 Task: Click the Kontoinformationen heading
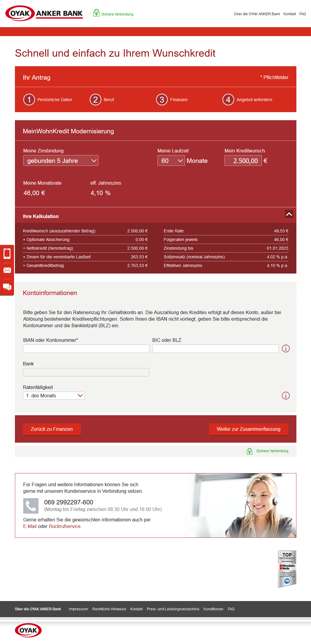(x=50, y=293)
